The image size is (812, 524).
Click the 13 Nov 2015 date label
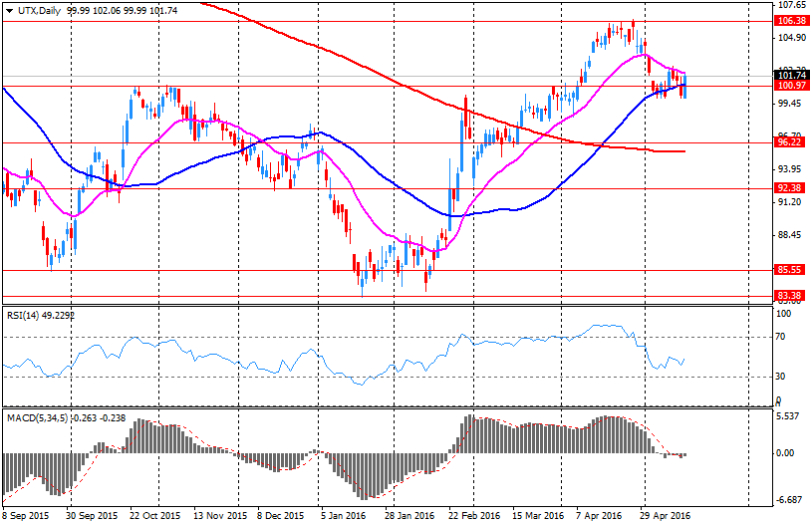point(219,516)
